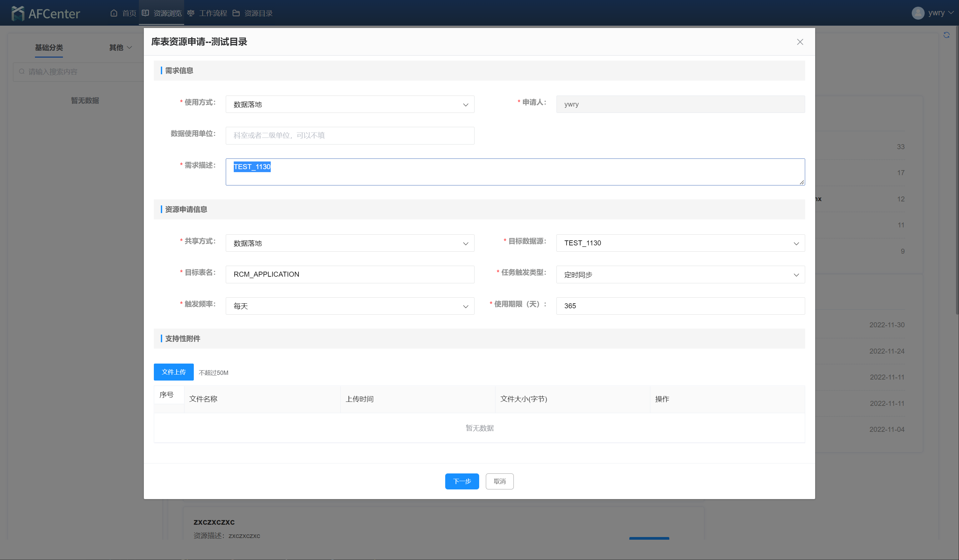Click the 下一步 button

pos(462,481)
